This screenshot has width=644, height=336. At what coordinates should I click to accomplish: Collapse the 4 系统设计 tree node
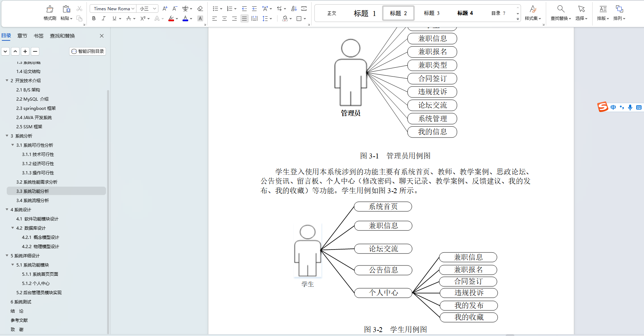pos(7,209)
